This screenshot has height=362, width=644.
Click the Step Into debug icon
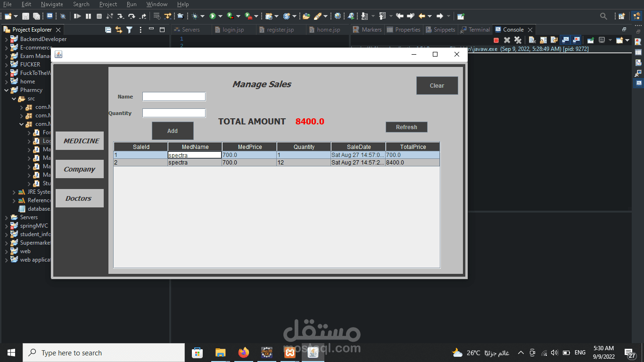pos(121,16)
